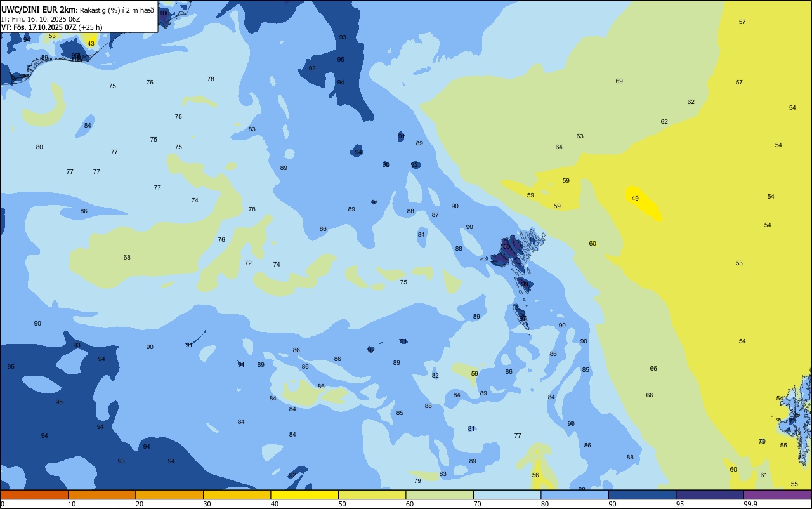Click the legend tick label '99.9'
The height and width of the screenshot is (509, 812).
[x=751, y=504]
